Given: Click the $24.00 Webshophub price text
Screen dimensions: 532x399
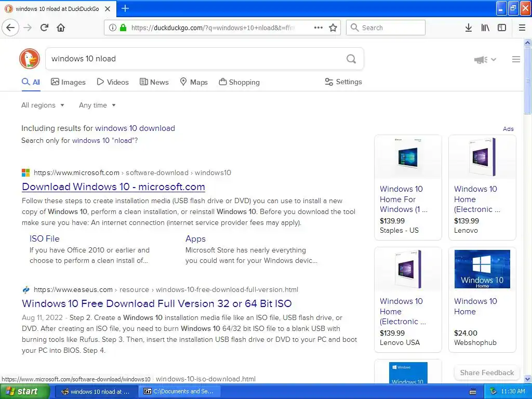Looking at the screenshot, I should pyautogui.click(x=465, y=333).
